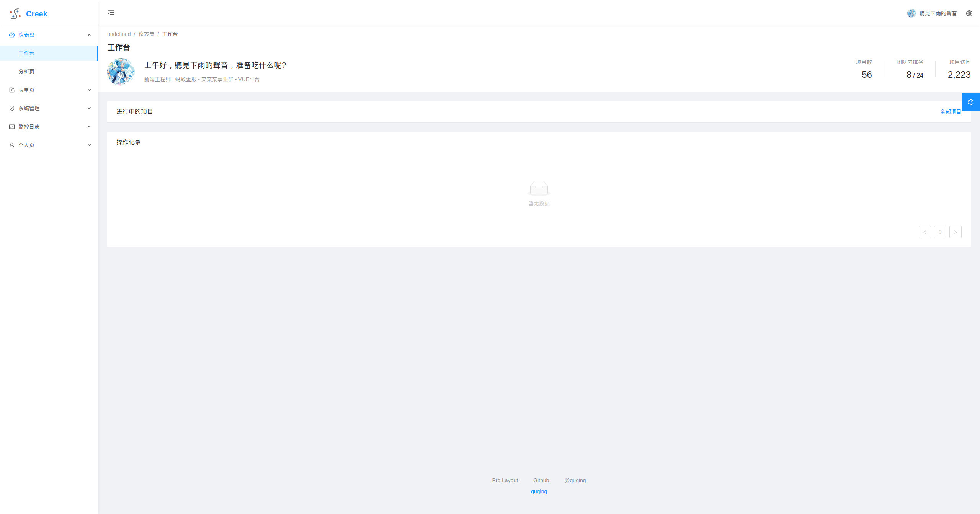The height and width of the screenshot is (514, 980).
Task: Click page number 0 in pagination
Action: click(940, 232)
